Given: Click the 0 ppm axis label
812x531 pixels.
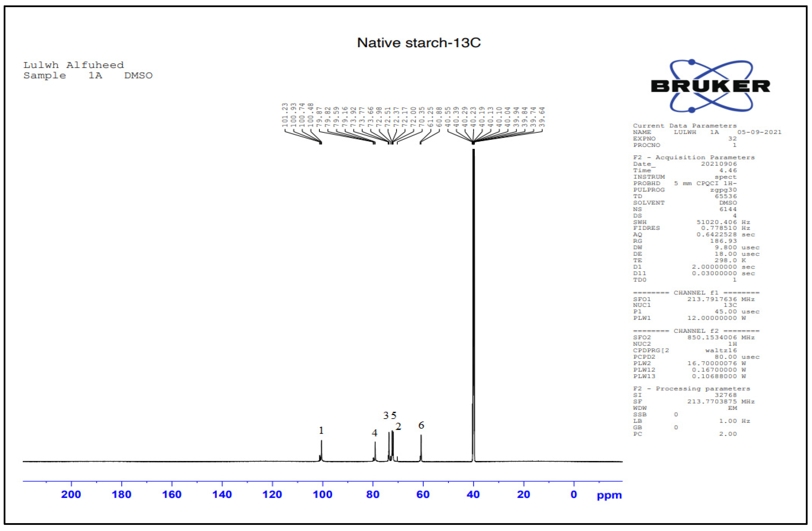Looking at the screenshot, I should pyautogui.click(x=574, y=494).
